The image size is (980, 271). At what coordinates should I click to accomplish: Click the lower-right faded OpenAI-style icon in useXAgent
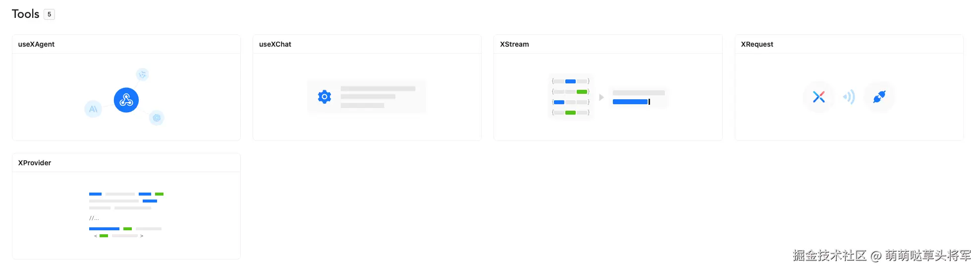pyautogui.click(x=157, y=118)
